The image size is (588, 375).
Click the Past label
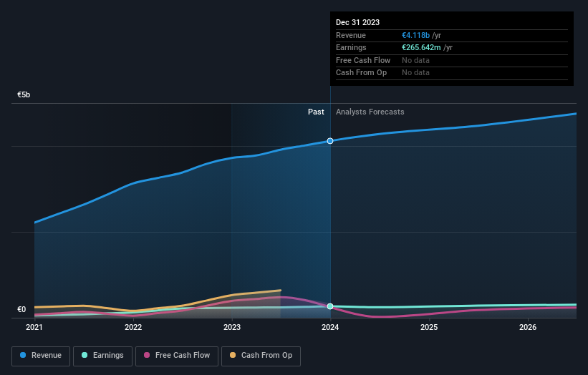tap(316, 112)
